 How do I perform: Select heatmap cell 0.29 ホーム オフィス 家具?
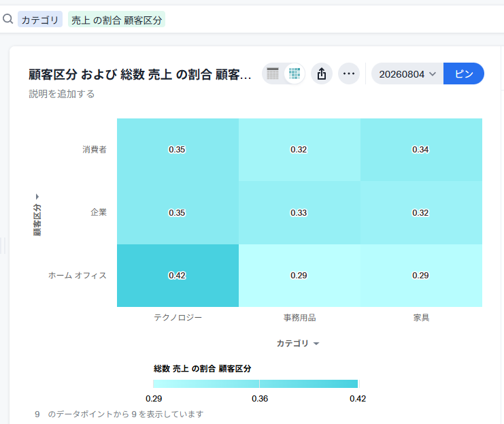[x=421, y=276]
